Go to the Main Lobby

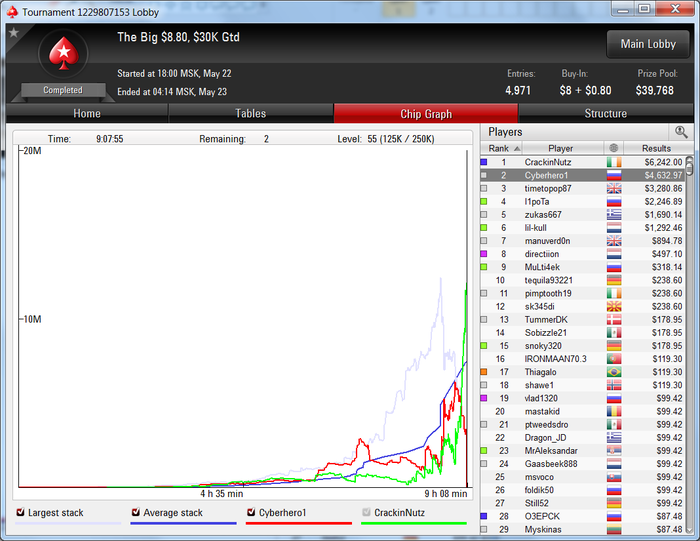pos(648,44)
